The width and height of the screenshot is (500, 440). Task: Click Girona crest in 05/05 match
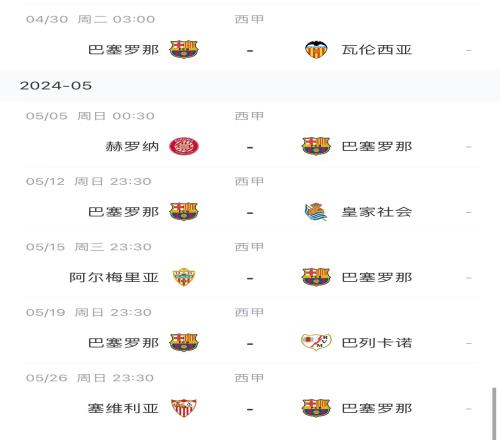coord(184,146)
